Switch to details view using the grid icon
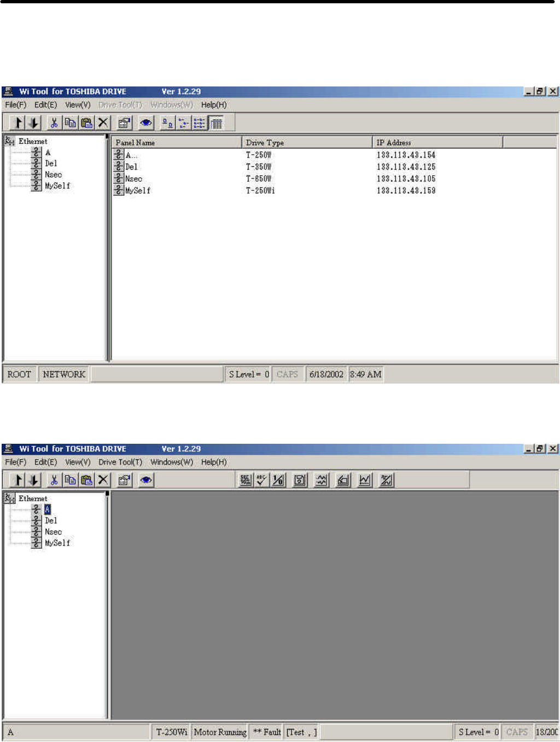 tap(217, 123)
